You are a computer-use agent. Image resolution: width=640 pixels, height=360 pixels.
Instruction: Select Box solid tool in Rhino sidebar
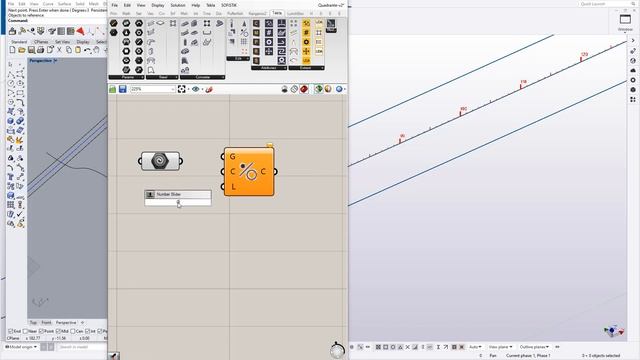(x=11, y=121)
